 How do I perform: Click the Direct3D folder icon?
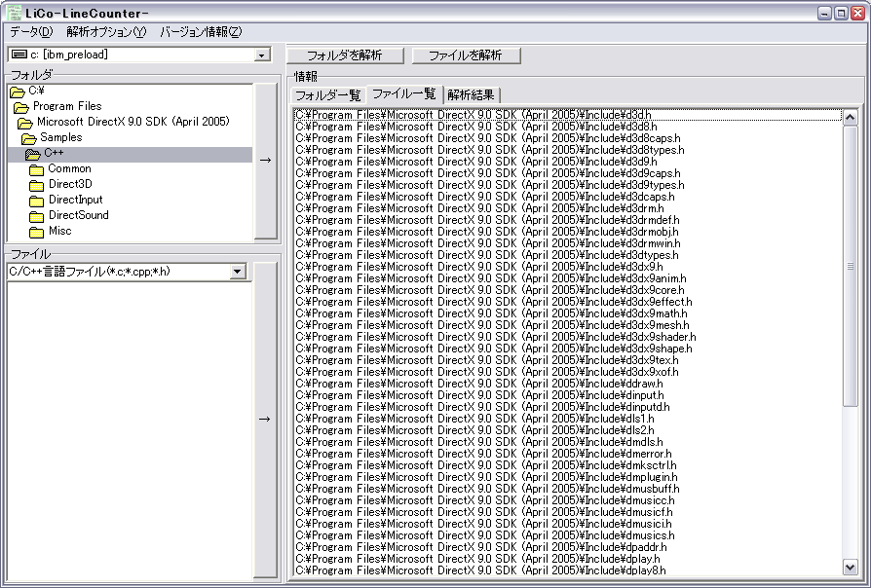click(37, 185)
